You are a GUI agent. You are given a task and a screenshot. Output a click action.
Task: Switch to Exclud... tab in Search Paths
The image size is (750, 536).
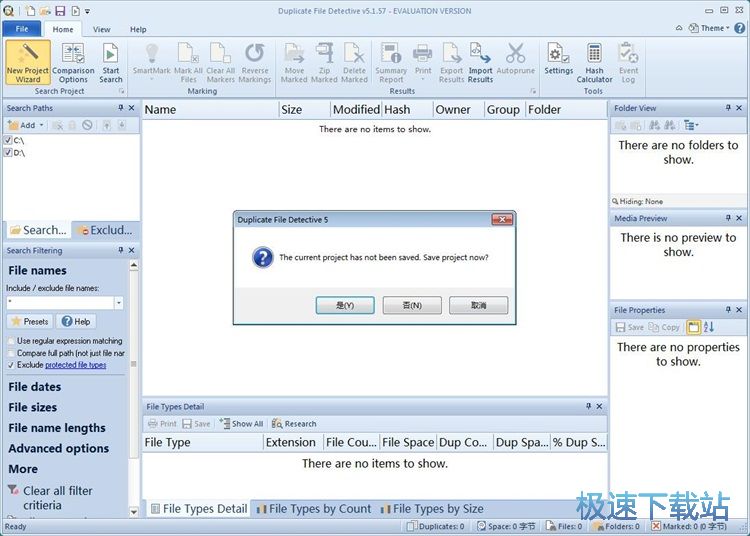[105, 230]
